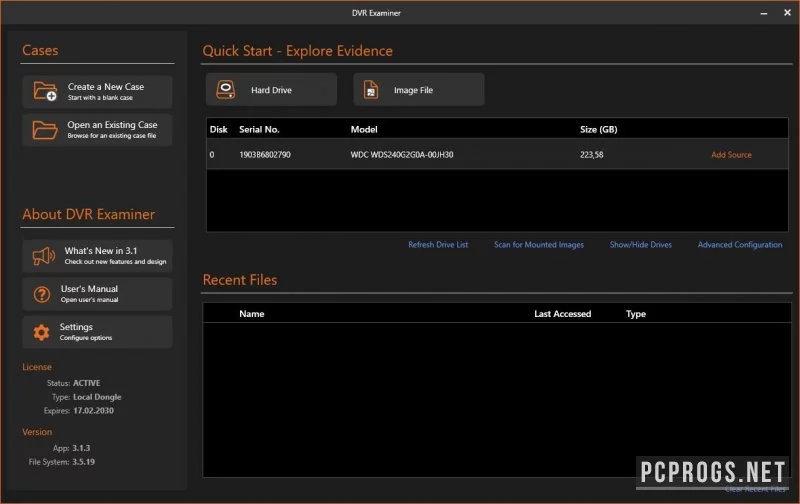Click the Model column header
800x504 pixels.
[364, 130]
